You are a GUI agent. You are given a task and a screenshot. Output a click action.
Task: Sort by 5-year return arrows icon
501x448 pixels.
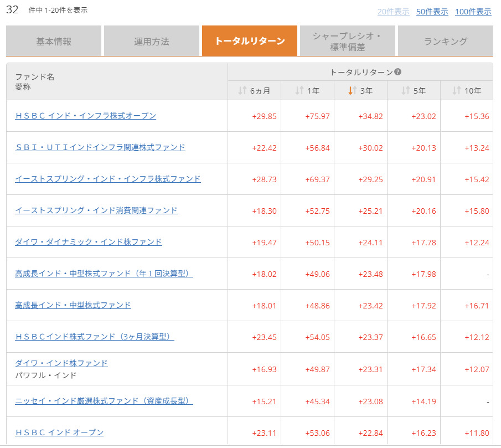(x=405, y=91)
